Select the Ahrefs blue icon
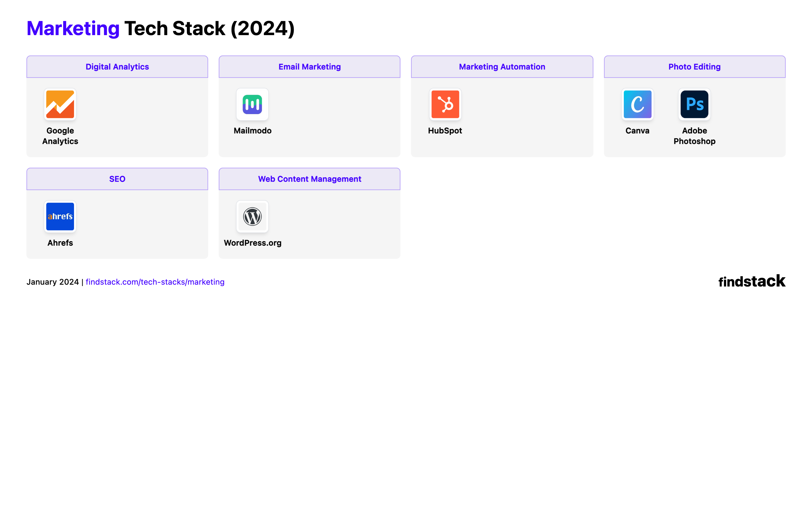812x507 pixels. pyautogui.click(x=60, y=216)
